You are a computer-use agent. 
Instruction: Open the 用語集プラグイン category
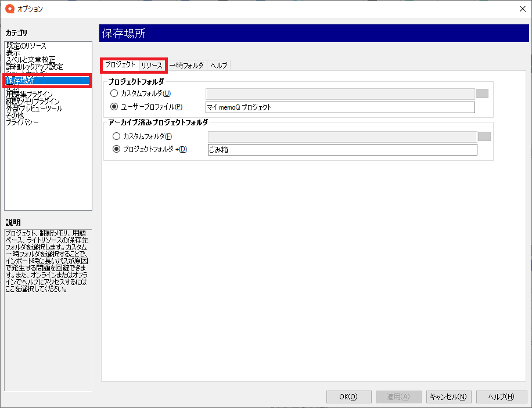(x=30, y=94)
